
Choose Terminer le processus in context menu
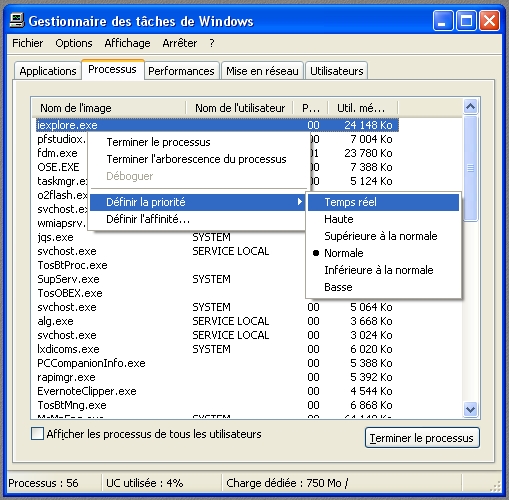pos(199,142)
